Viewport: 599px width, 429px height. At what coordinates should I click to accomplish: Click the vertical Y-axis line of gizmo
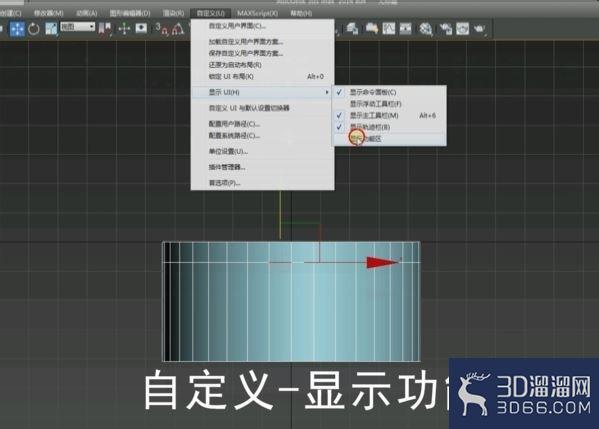point(280,215)
